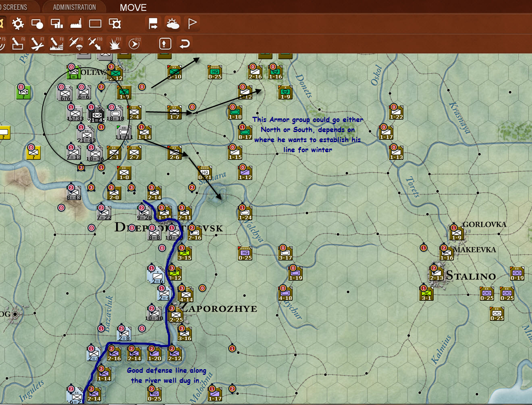Select the 1-22 unit counter
The width and height of the screenshot is (532, 405).
[396, 113]
